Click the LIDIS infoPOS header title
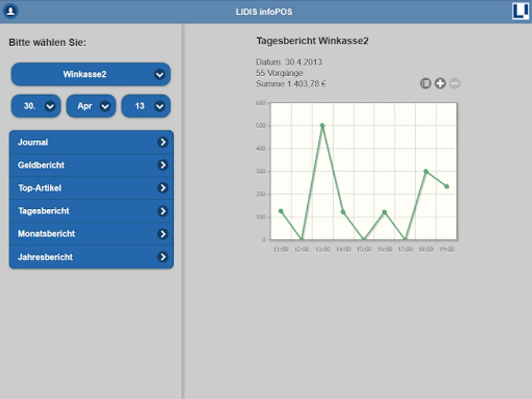Viewport: 532px width, 399px height. tap(264, 12)
